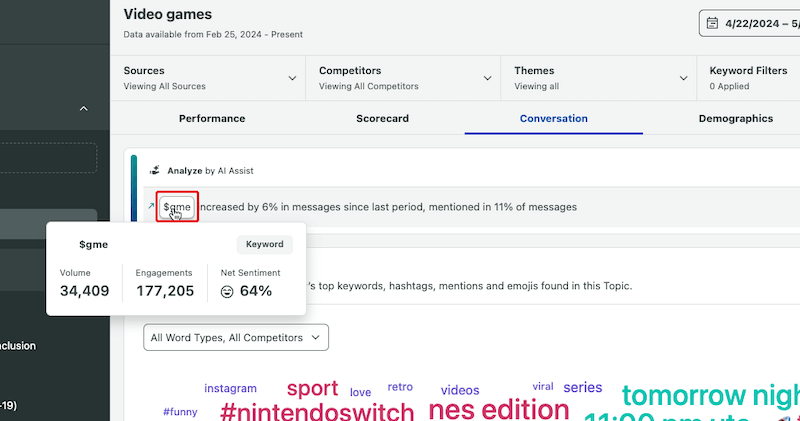Click the upward trend arrow icon

pyautogui.click(x=151, y=207)
